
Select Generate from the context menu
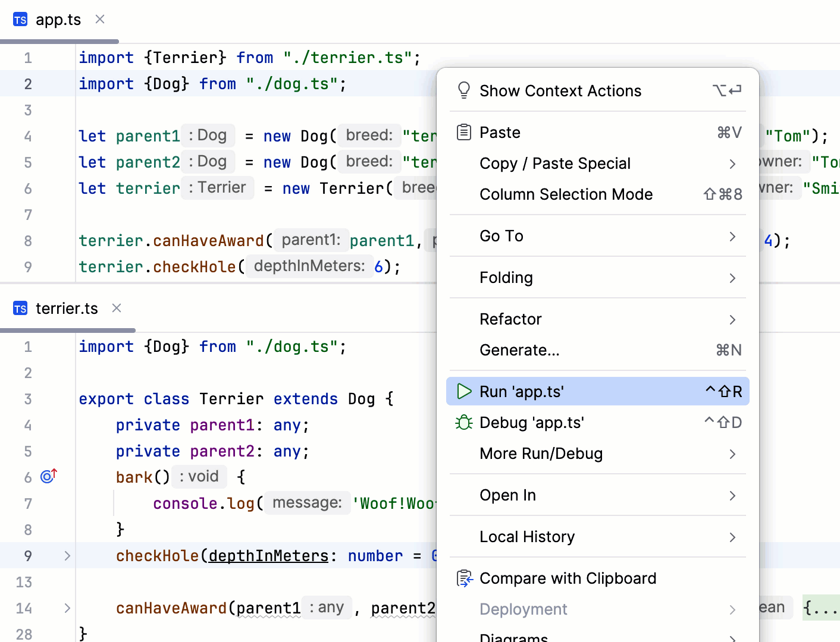[x=519, y=350]
